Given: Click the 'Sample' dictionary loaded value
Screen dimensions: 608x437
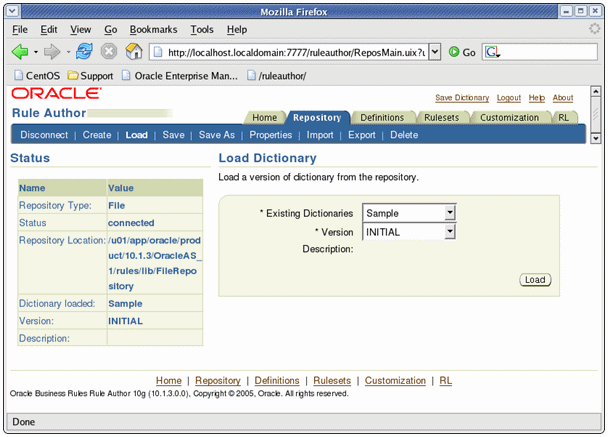Looking at the screenshot, I should [125, 303].
